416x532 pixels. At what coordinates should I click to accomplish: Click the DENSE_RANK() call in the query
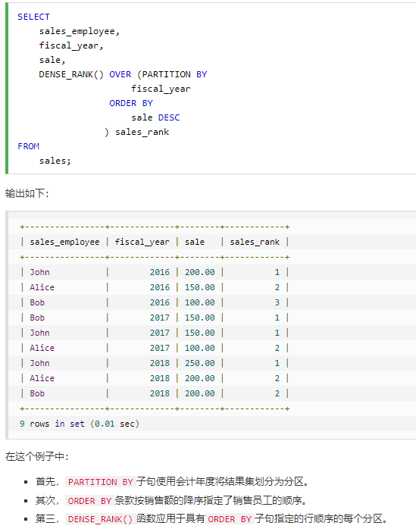point(71,74)
